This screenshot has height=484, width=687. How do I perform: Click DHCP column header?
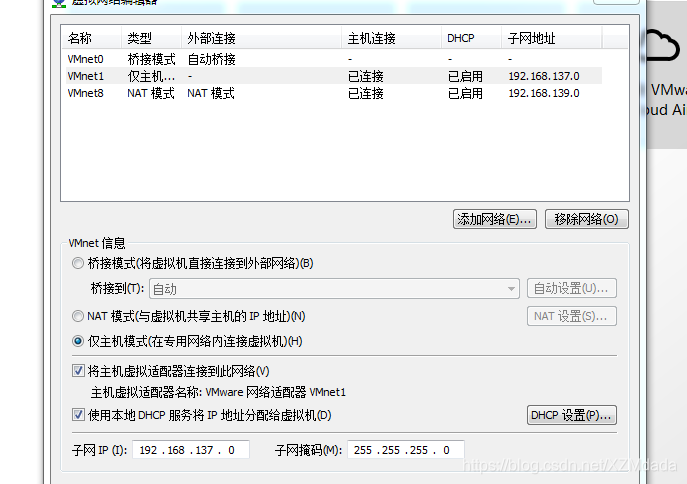coord(471,38)
